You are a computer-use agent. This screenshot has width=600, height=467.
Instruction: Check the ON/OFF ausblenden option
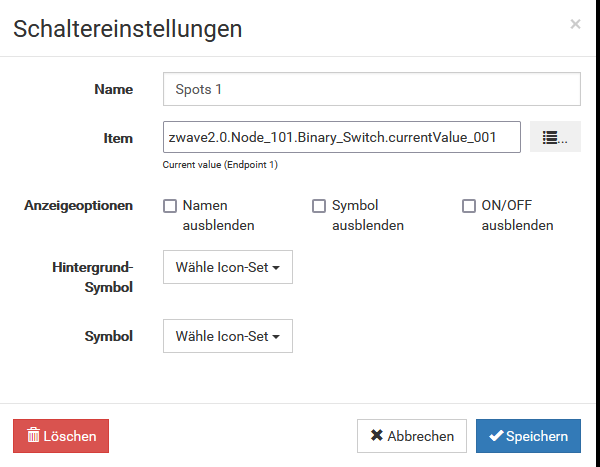(469, 206)
